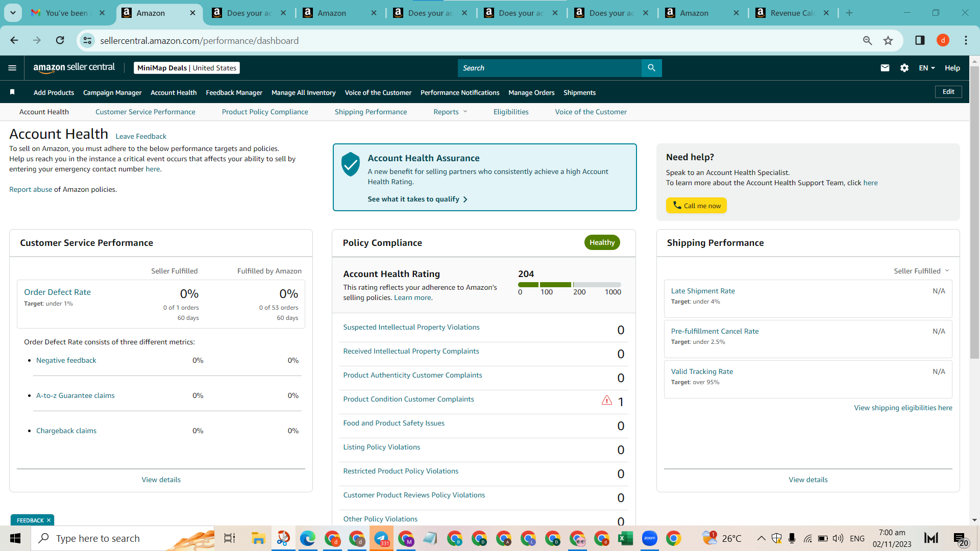View details under Customer Service Performance
Image resolution: width=980 pixels, height=551 pixels.
point(161,480)
